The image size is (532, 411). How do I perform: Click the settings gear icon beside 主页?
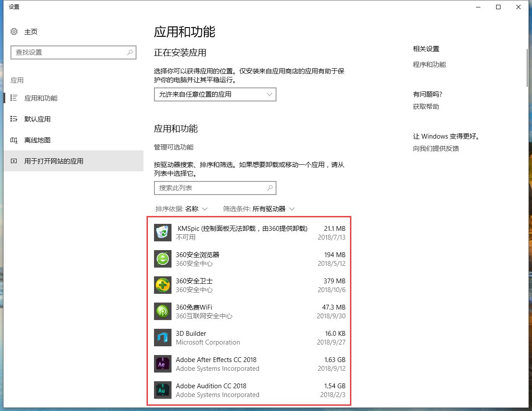(x=13, y=31)
